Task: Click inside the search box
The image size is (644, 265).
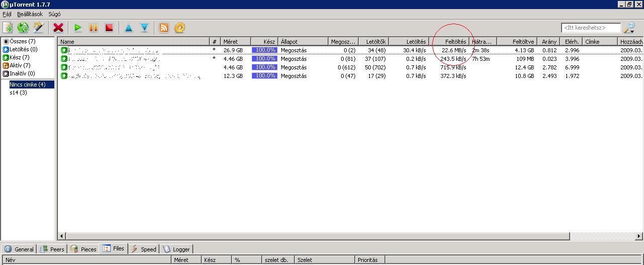Action: click(x=591, y=28)
